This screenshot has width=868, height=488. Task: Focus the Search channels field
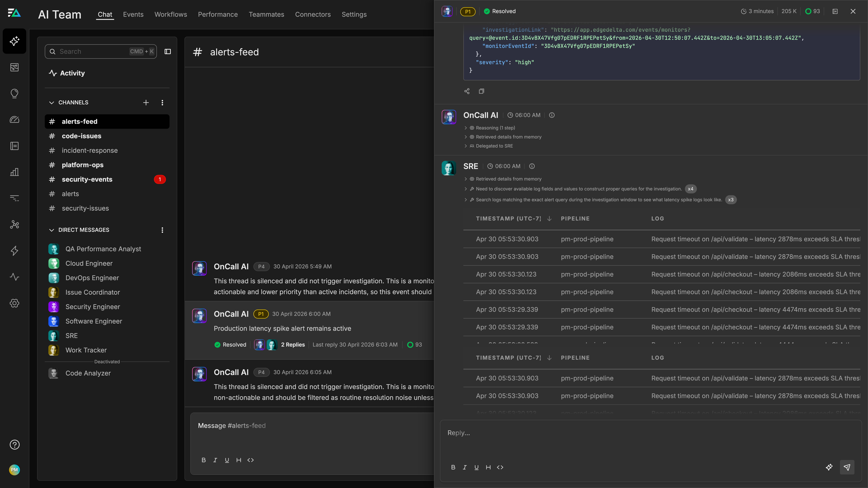tap(101, 52)
